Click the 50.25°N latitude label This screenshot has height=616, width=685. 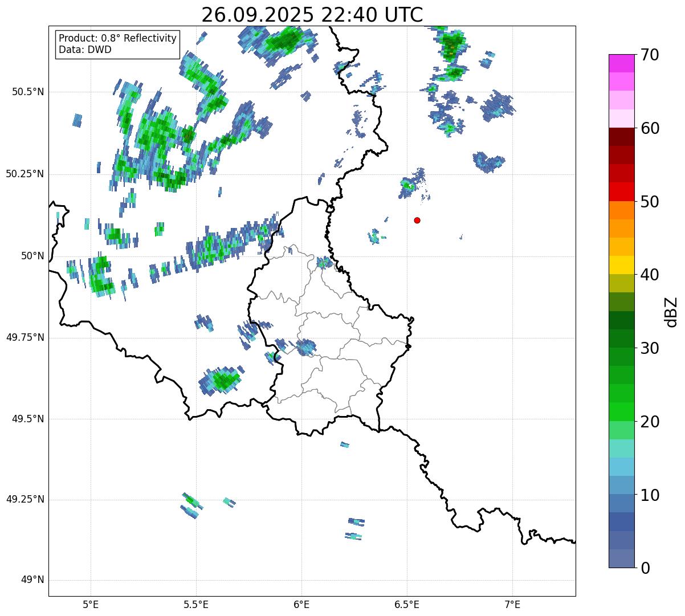point(25,174)
